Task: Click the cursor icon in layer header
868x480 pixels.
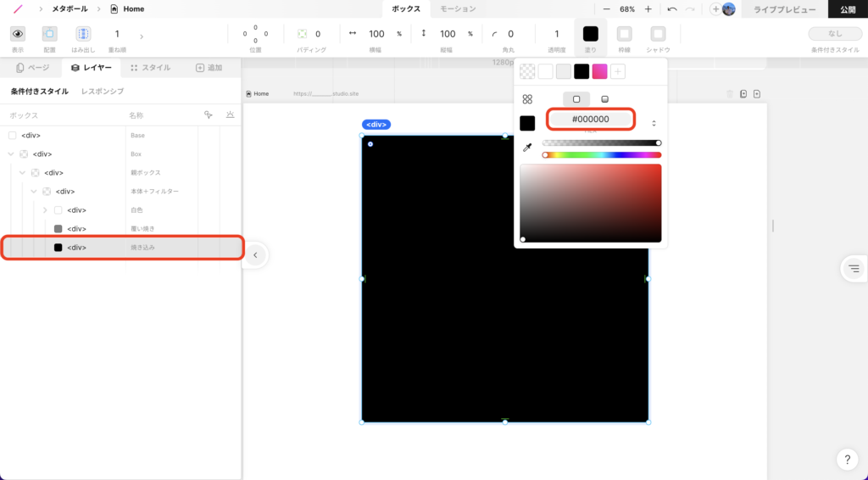Action: [209, 114]
